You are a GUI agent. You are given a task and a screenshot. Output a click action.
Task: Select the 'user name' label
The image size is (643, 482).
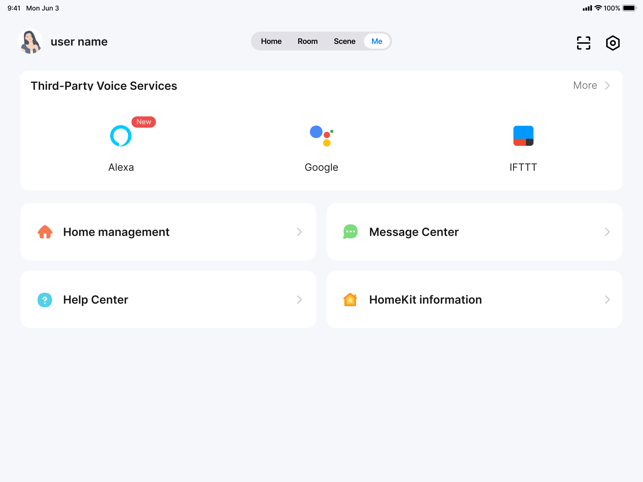point(79,42)
